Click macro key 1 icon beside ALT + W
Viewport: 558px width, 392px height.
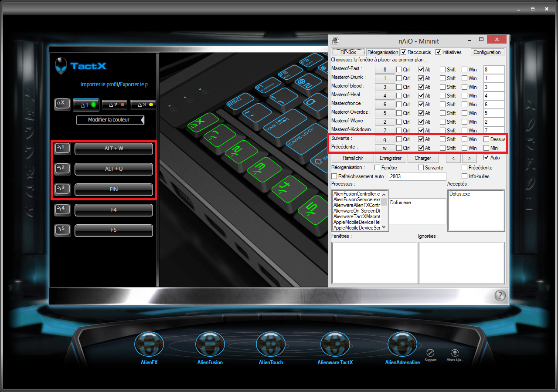point(62,149)
